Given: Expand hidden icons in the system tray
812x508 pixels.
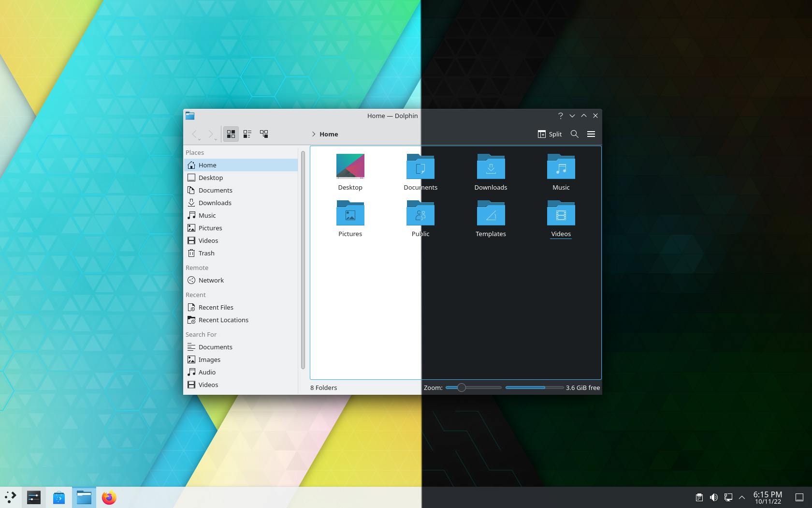Looking at the screenshot, I should pyautogui.click(x=741, y=497).
